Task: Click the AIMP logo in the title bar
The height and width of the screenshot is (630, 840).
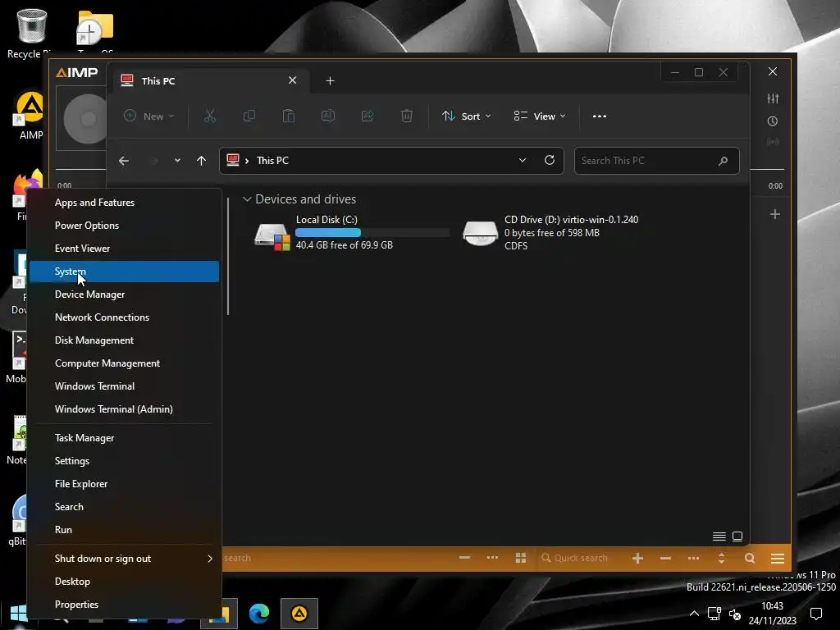Action: click(77, 72)
